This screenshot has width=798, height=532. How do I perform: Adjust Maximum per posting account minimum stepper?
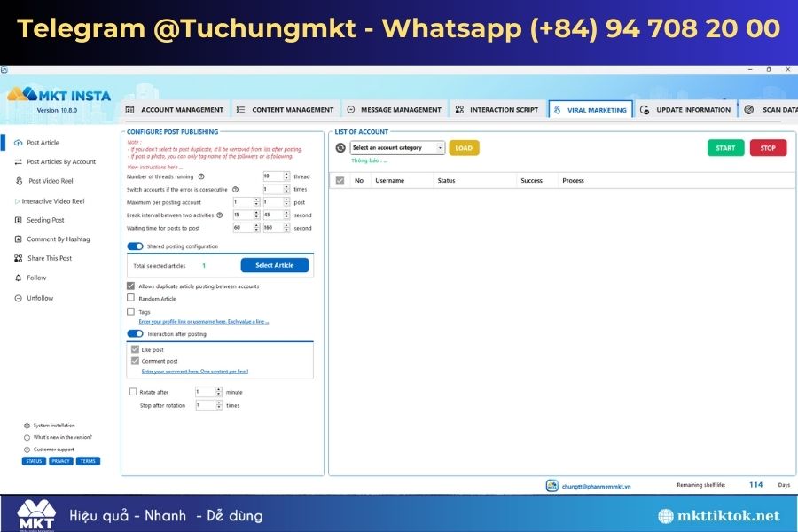[x=246, y=202]
